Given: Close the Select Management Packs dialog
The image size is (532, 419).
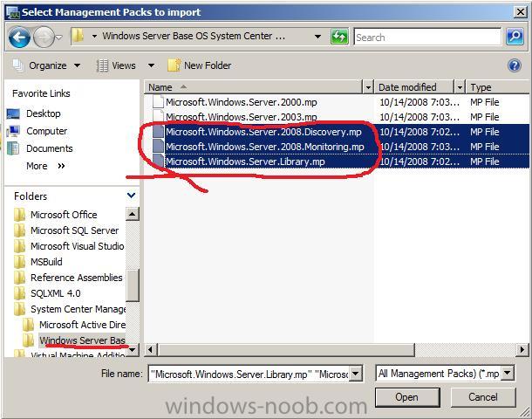Looking at the screenshot, I should click(520, 12).
